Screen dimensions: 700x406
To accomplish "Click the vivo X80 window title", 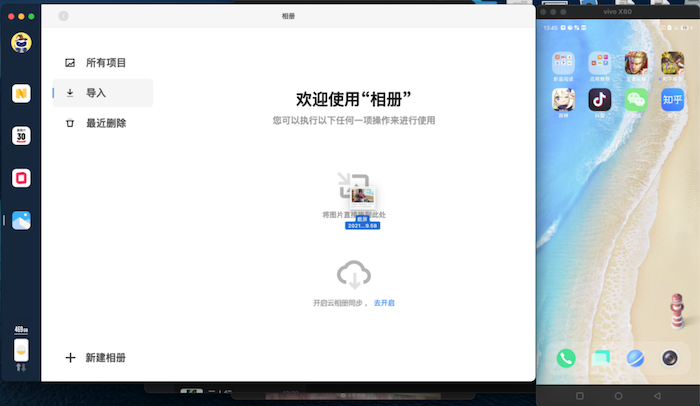I will pos(617,12).
